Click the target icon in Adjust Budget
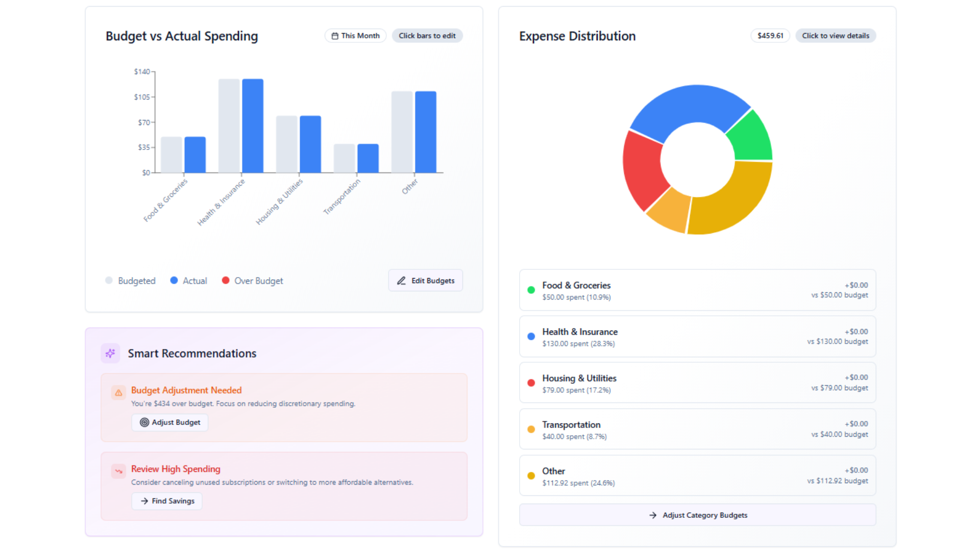 coord(144,422)
